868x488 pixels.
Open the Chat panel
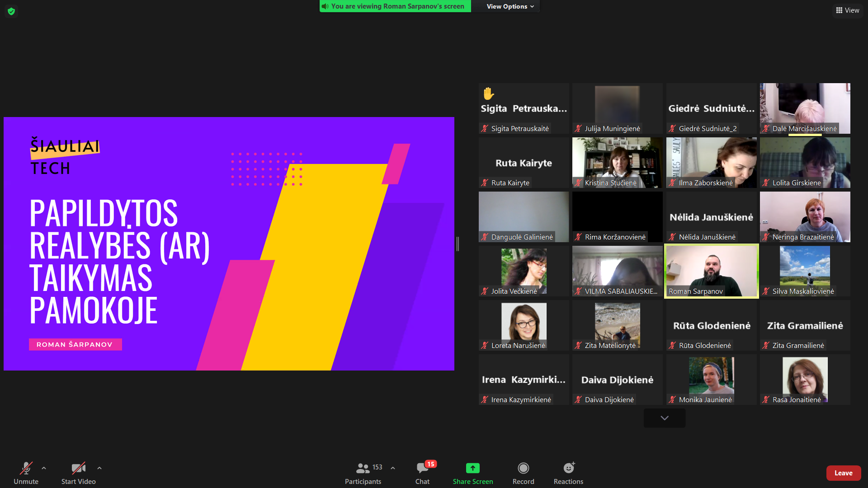tap(423, 473)
